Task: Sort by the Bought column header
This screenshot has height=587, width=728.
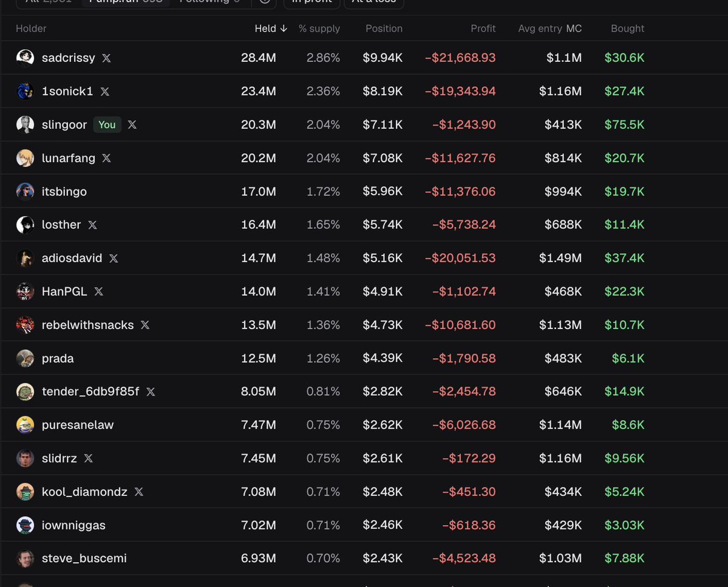Action: [x=627, y=29]
